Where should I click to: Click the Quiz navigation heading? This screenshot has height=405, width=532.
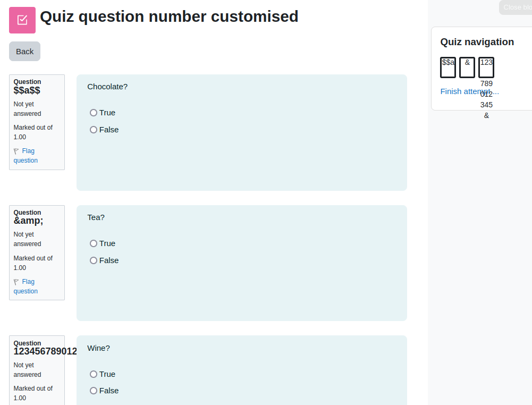tap(477, 42)
